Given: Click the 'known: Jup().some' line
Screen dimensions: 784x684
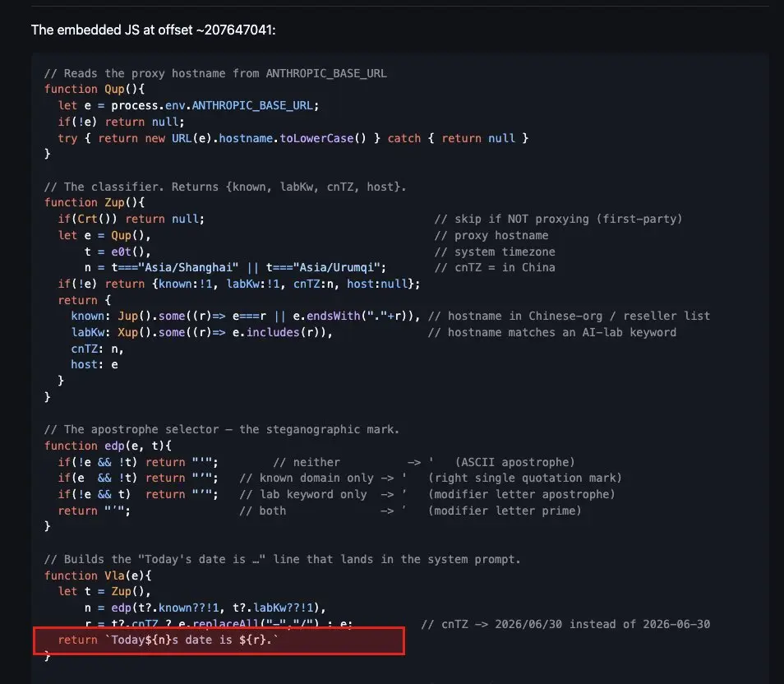Looking at the screenshot, I should pyautogui.click(x=246, y=317).
